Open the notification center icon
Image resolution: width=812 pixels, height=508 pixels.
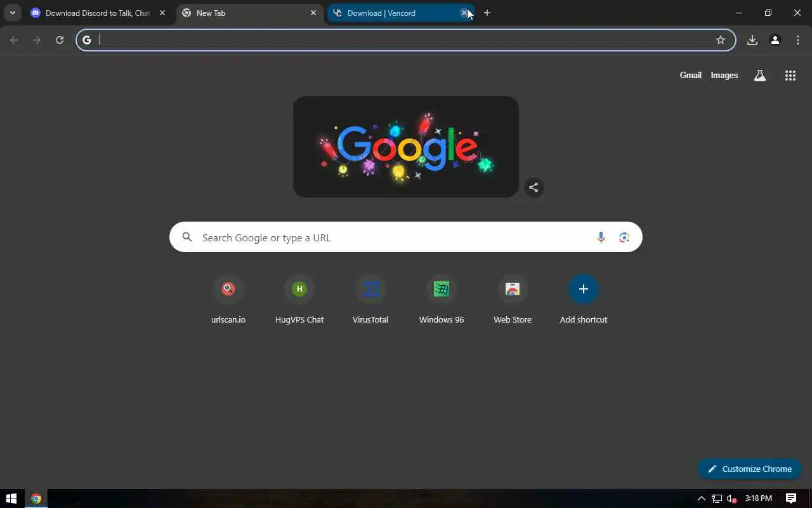791,498
